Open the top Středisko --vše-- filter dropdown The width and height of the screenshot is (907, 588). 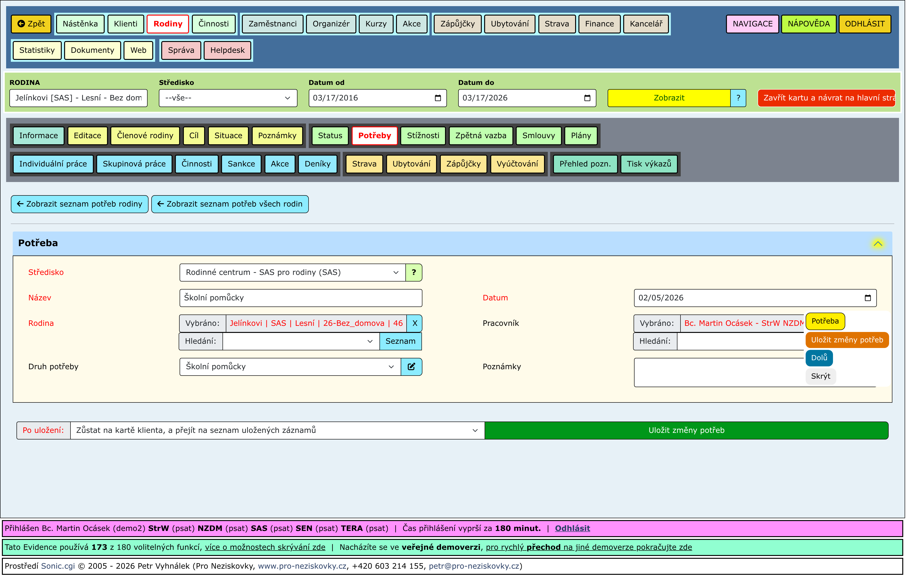[228, 98]
